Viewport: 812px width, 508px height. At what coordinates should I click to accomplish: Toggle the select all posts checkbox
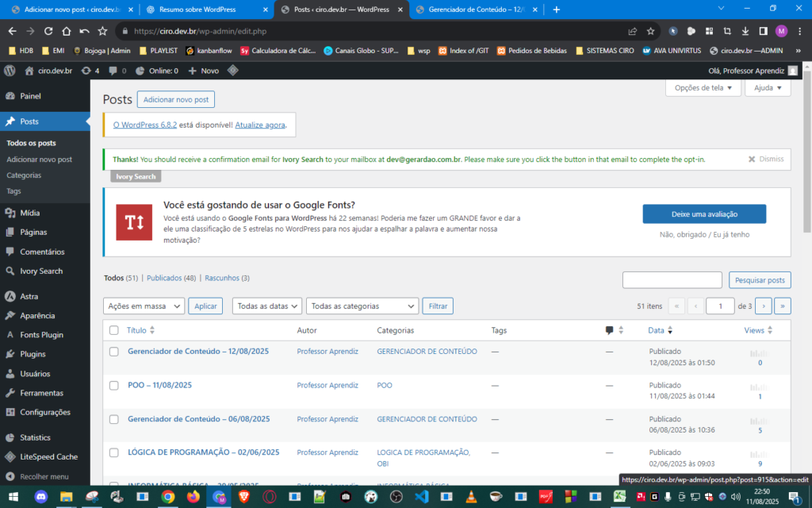coord(114,330)
